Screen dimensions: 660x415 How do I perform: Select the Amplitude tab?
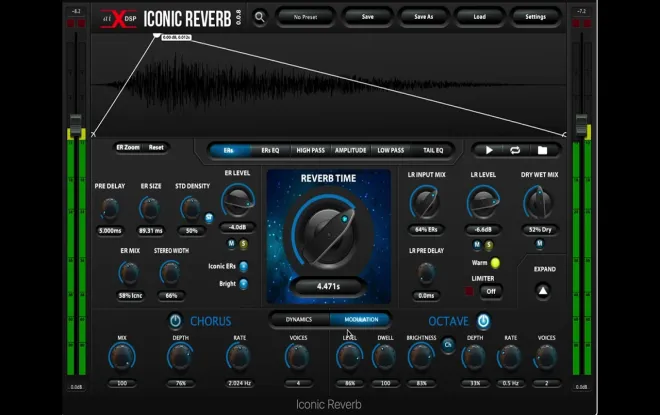pos(351,150)
